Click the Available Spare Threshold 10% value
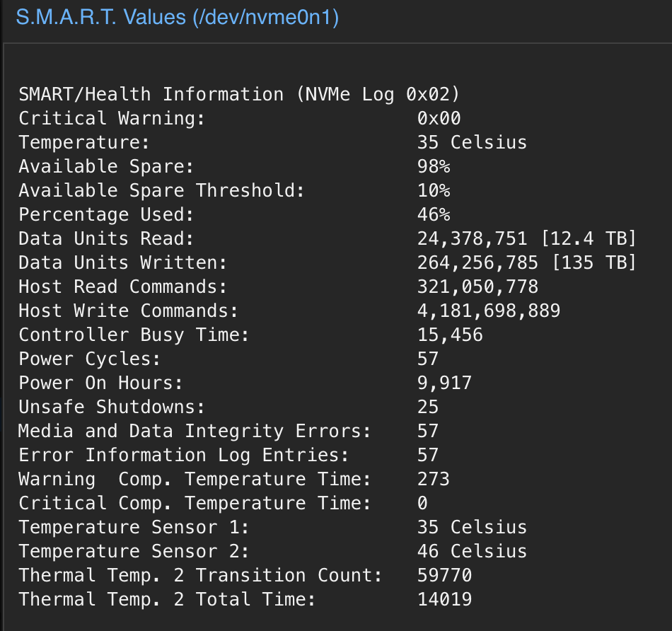The width and height of the screenshot is (672, 631). coord(434,190)
